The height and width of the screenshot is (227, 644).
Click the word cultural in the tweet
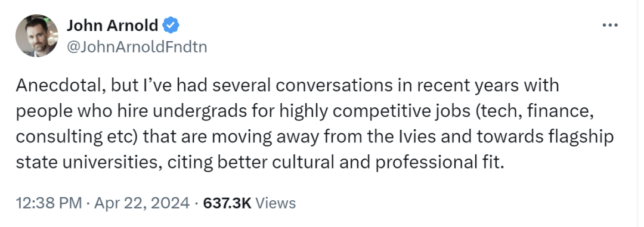302,162
